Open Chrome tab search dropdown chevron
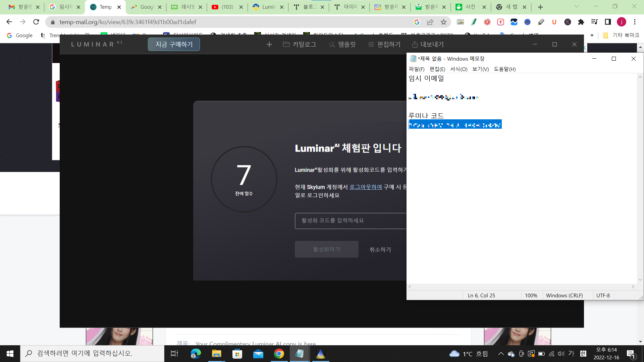Viewport: 644px width, 362px height. [x=577, y=6]
